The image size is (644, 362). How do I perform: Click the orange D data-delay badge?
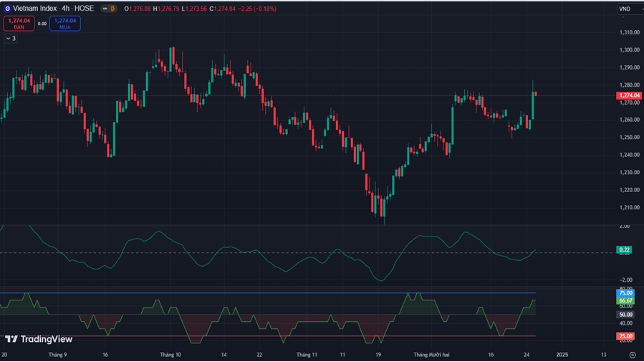[112, 9]
